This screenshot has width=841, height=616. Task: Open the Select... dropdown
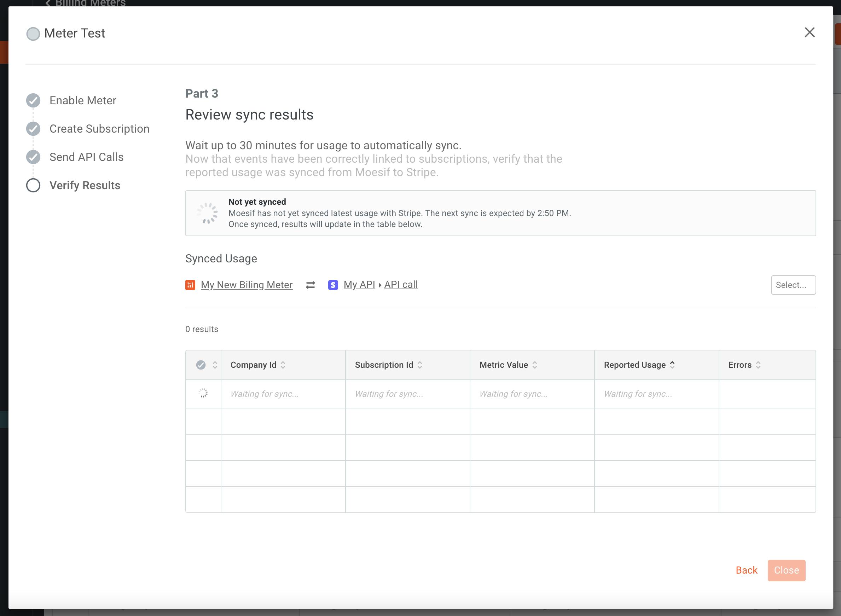(x=793, y=285)
